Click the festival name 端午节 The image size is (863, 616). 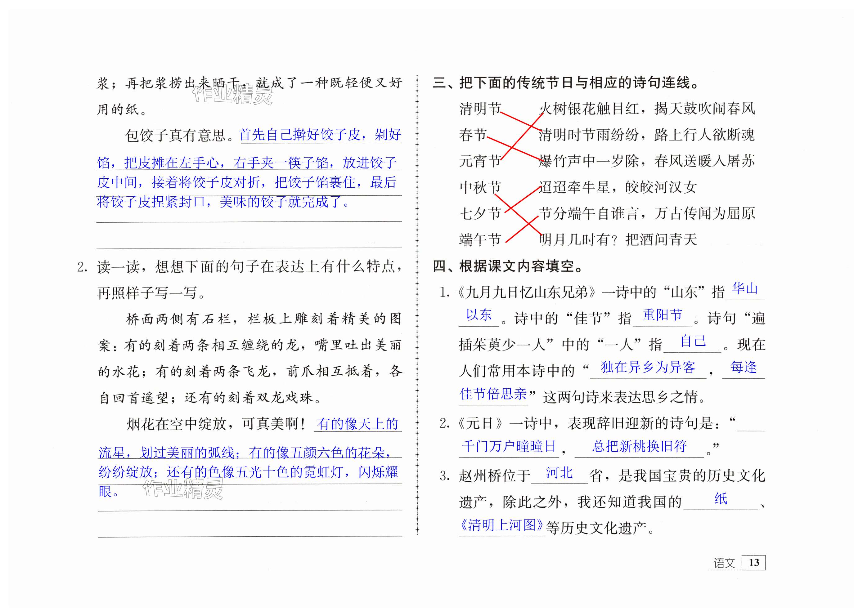480,240
